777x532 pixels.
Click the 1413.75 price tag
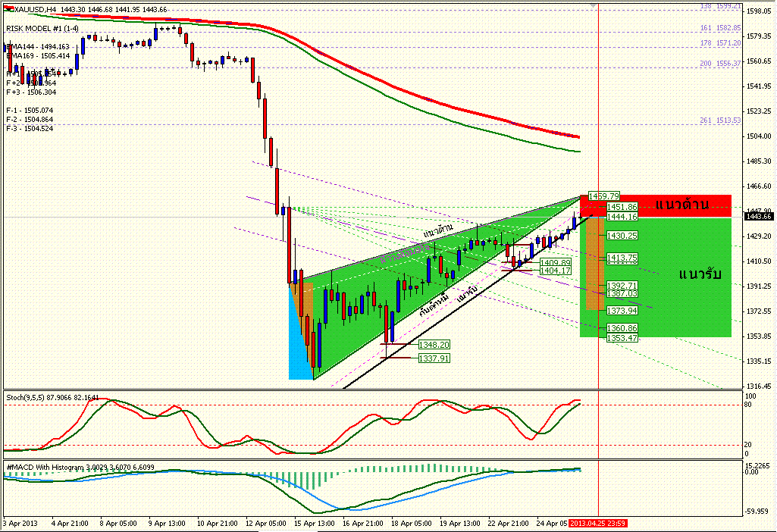(x=622, y=258)
